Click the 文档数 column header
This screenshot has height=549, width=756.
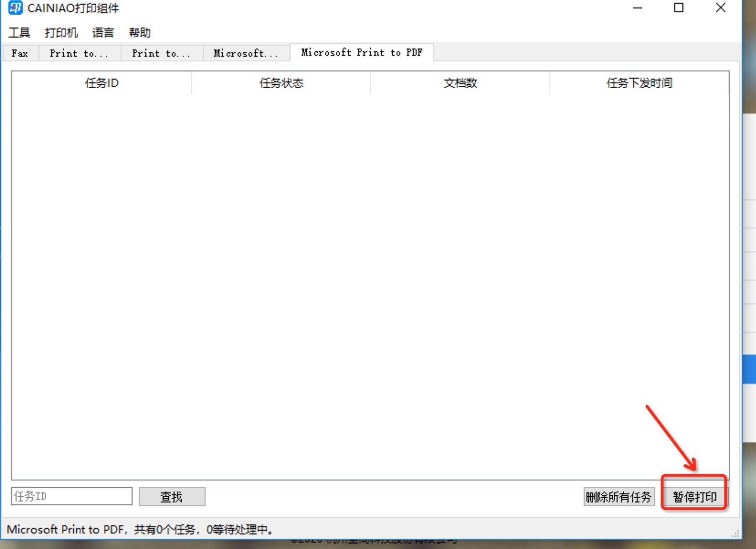tap(460, 83)
